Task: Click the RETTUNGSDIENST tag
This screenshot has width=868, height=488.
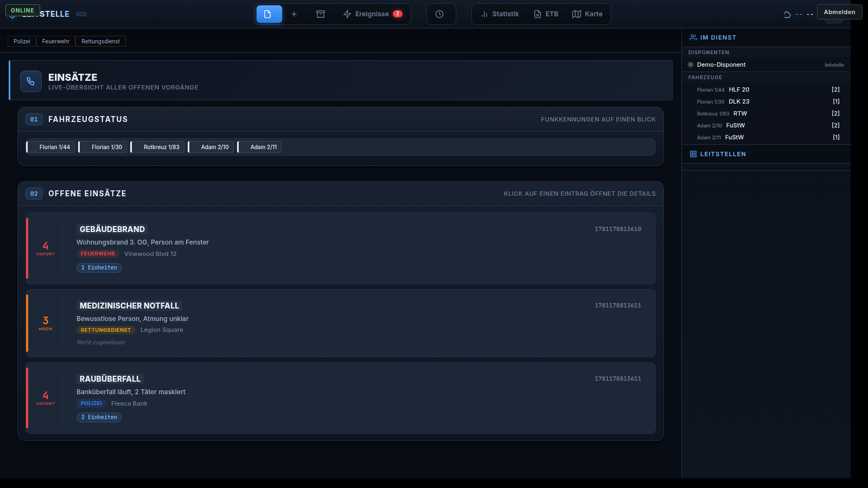Action: pyautogui.click(x=106, y=330)
